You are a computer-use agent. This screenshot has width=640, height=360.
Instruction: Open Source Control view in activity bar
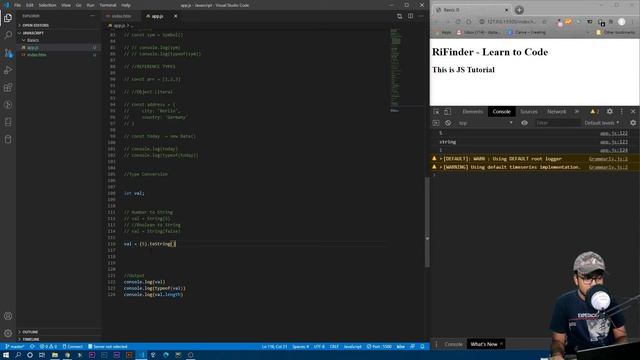pyautogui.click(x=8, y=53)
